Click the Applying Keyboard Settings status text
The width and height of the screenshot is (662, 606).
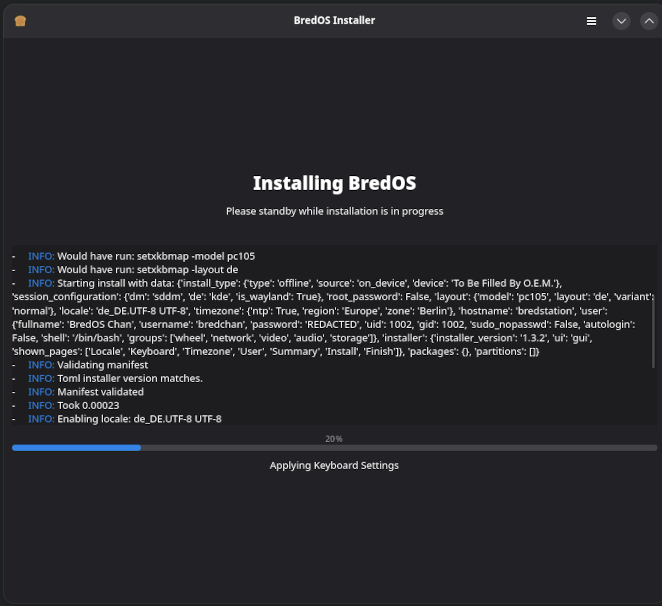[334, 466]
